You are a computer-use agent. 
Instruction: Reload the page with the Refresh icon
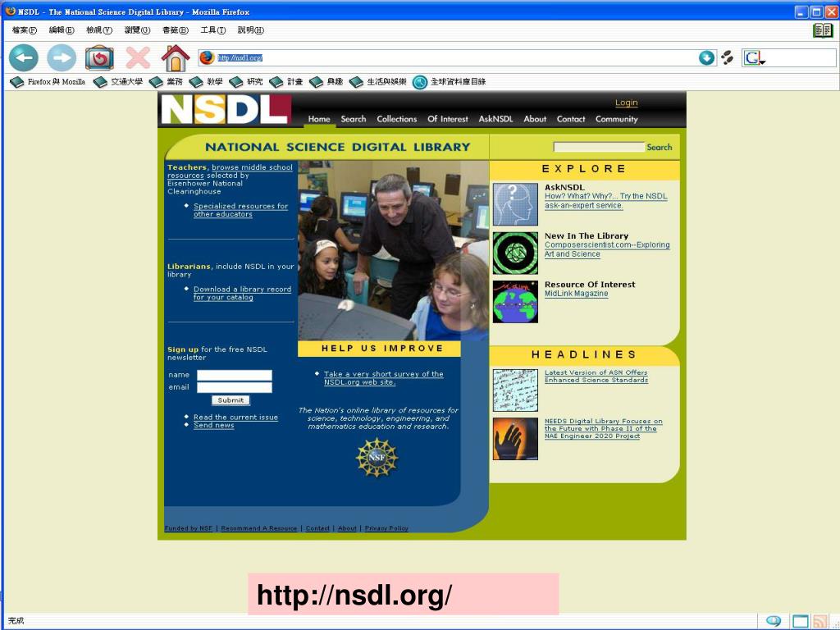(x=99, y=57)
